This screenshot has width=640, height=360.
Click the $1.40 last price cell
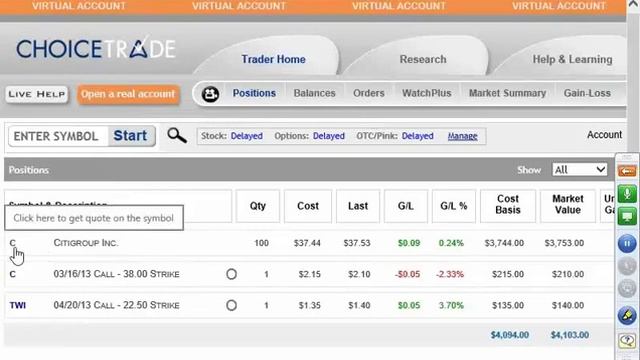tap(359, 305)
